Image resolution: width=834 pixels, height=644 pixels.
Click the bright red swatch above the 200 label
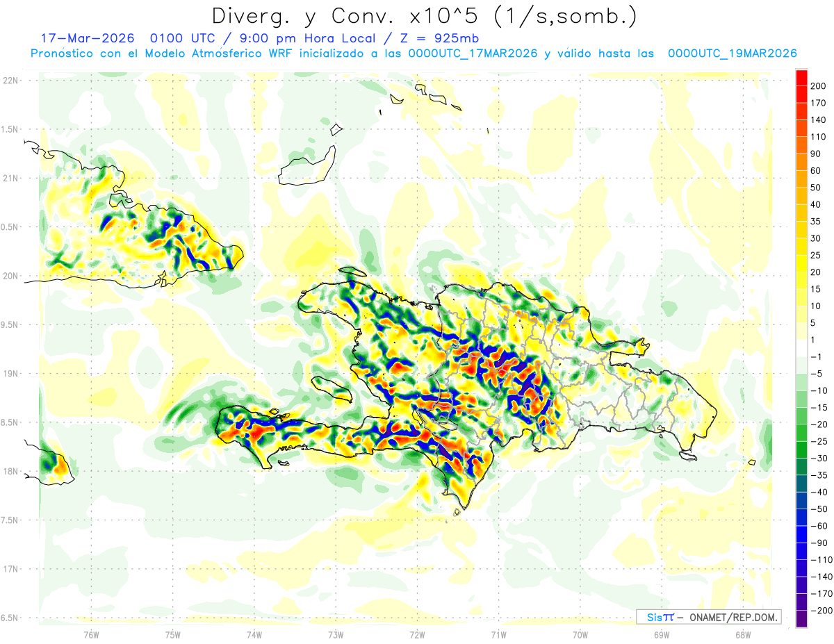pyautogui.click(x=801, y=76)
